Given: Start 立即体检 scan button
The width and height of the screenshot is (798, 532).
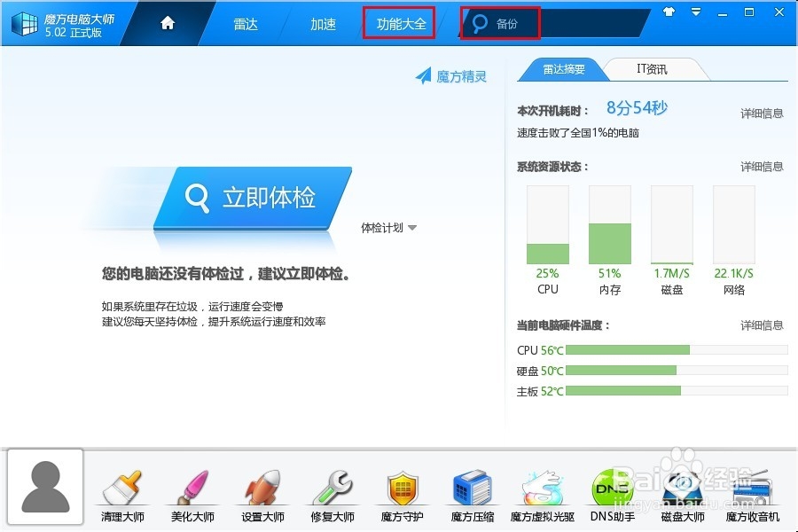Looking at the screenshot, I should click(253, 198).
